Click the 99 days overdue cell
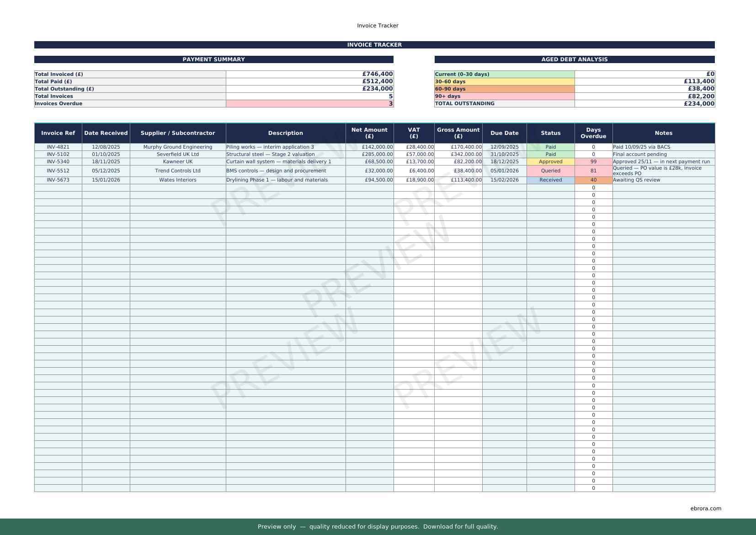The height and width of the screenshot is (535, 756). tap(593, 161)
